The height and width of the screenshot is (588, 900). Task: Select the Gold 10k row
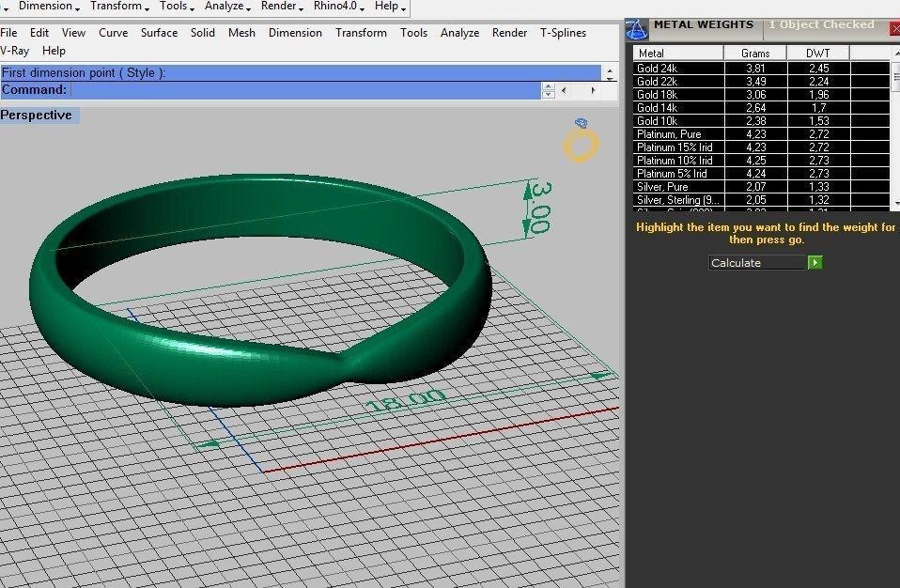(x=762, y=121)
